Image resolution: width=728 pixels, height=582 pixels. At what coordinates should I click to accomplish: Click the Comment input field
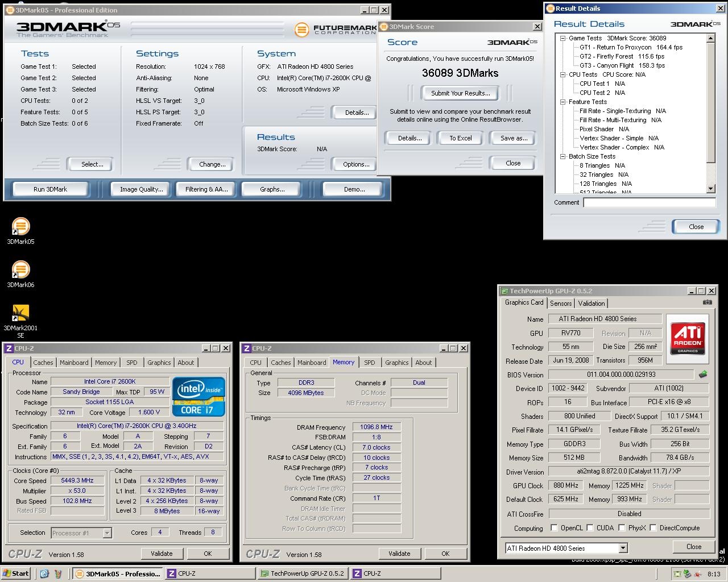pos(649,203)
